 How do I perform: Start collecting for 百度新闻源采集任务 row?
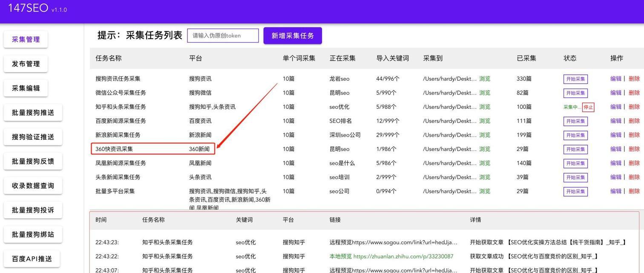tap(575, 121)
